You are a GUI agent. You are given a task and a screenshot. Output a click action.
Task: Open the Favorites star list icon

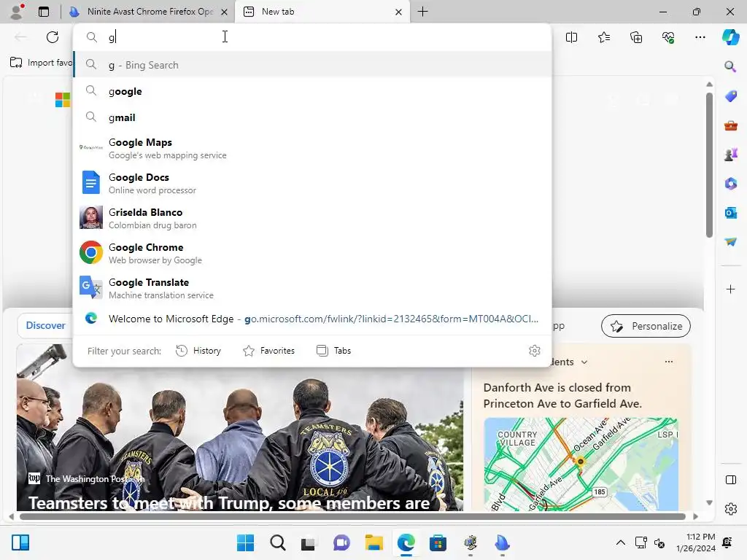pyautogui.click(x=603, y=37)
